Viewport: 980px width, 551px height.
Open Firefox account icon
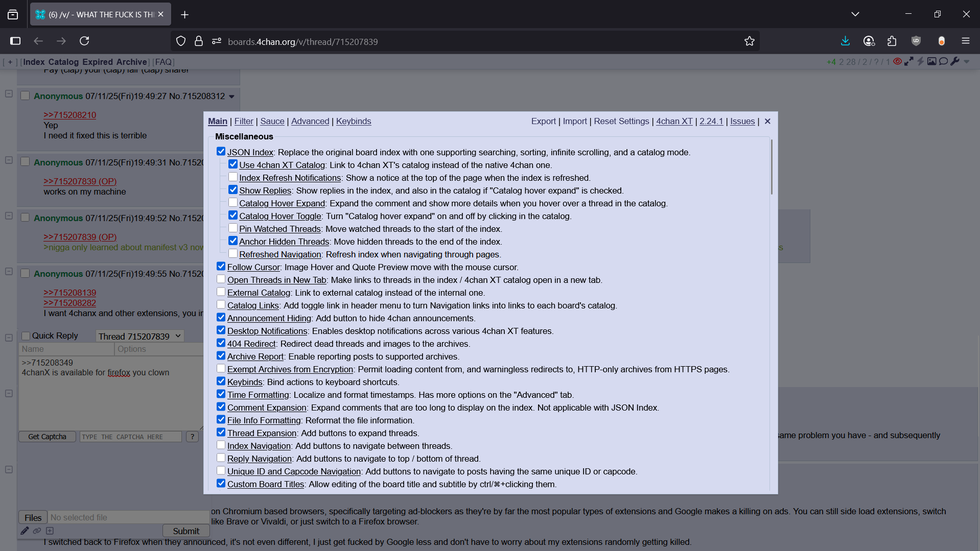pos(869,41)
